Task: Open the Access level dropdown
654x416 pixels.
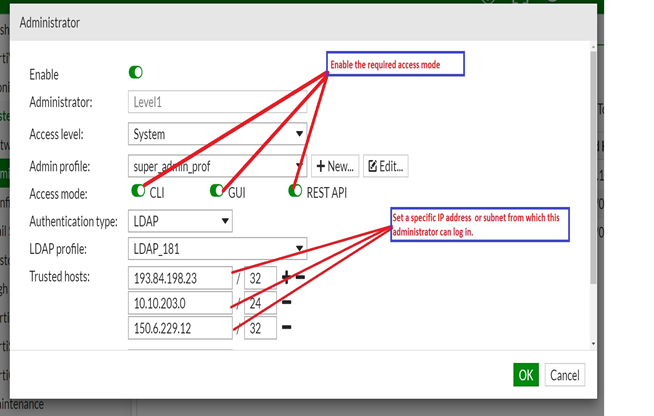Action: (x=218, y=134)
